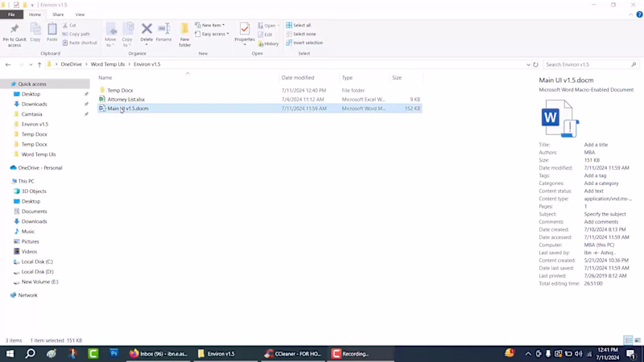Open file History

pyautogui.click(x=269, y=43)
